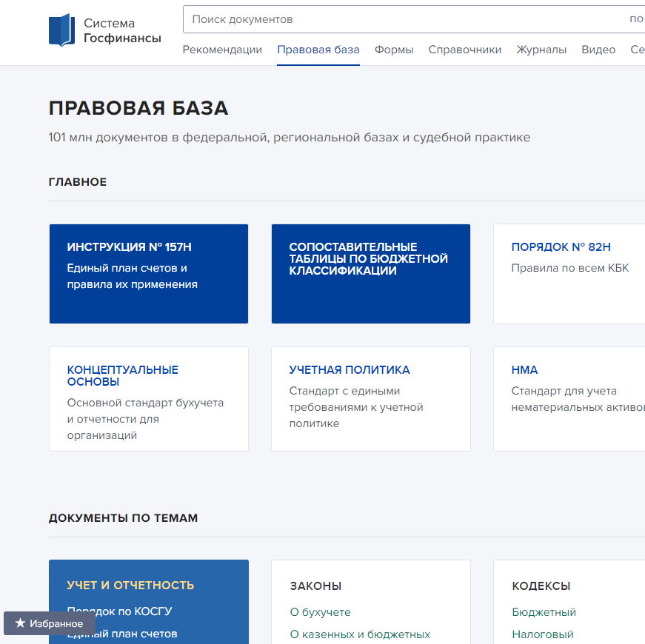Open the Порядок по КОСГУ link
This screenshot has width=645, height=644.
[119, 611]
